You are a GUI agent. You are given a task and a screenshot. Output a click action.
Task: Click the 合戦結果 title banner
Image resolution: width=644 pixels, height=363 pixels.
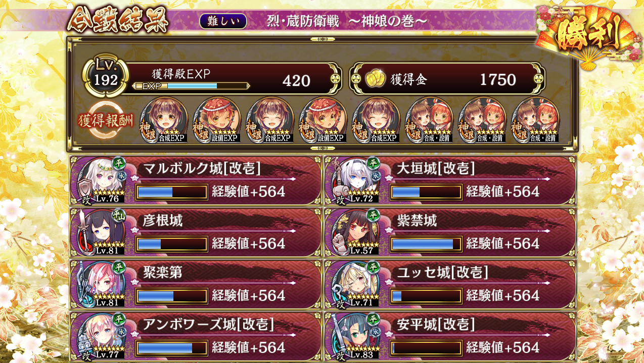(x=118, y=22)
